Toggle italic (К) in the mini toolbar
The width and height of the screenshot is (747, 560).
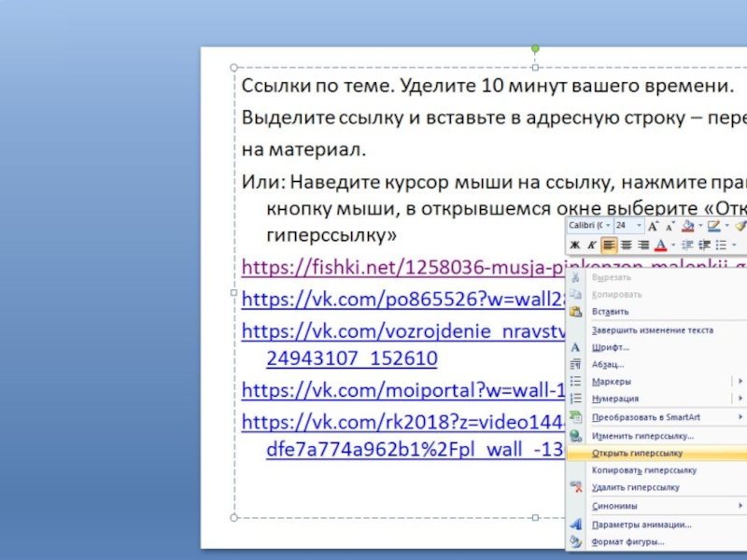point(591,245)
